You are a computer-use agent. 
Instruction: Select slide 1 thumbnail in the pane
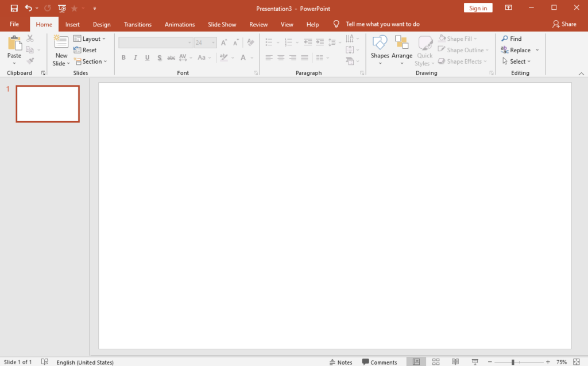point(48,104)
